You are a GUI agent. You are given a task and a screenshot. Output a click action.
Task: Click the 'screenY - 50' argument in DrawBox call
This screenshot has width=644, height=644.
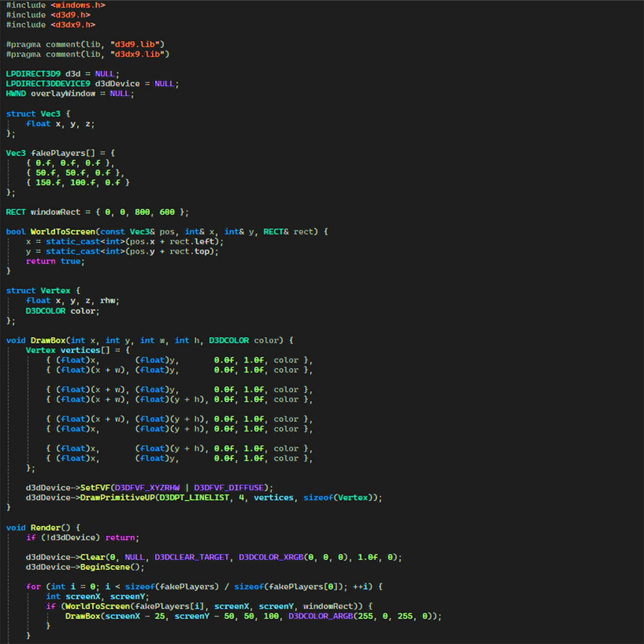pos(204,616)
